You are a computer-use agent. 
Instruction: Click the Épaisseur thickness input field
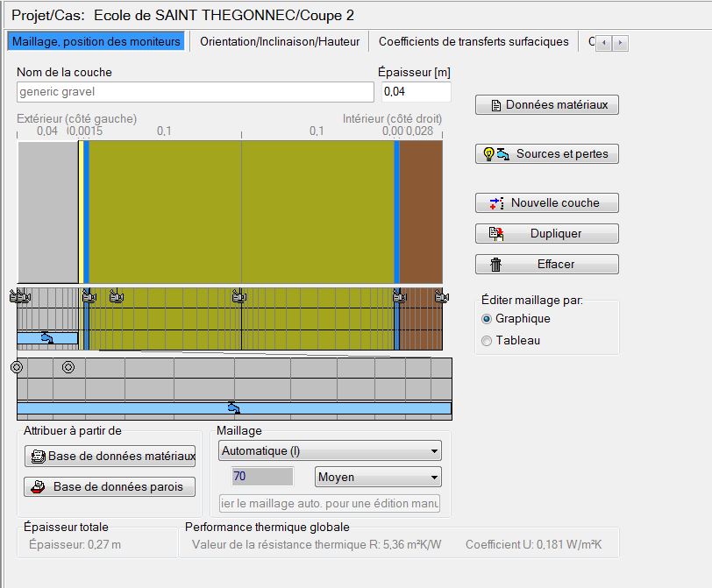pyautogui.click(x=416, y=92)
